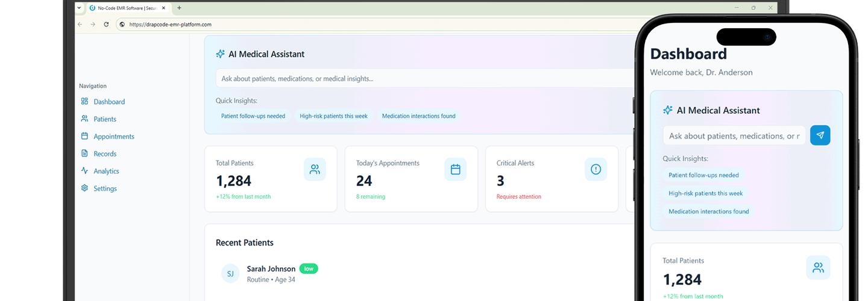868x301 pixels.
Task: Click the people icon on the phone's Total Patients card
Action: coord(817,268)
